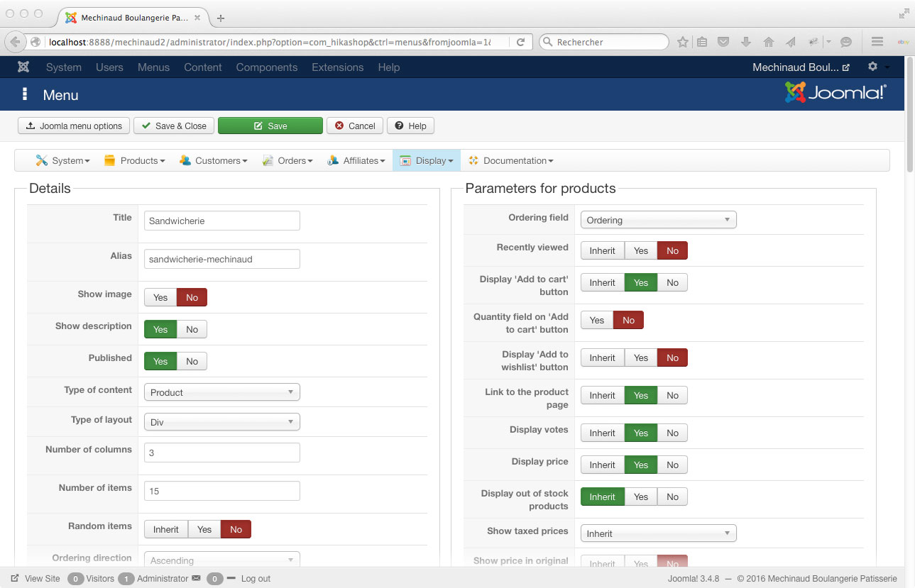Click the globe site identity icon

click(35, 42)
